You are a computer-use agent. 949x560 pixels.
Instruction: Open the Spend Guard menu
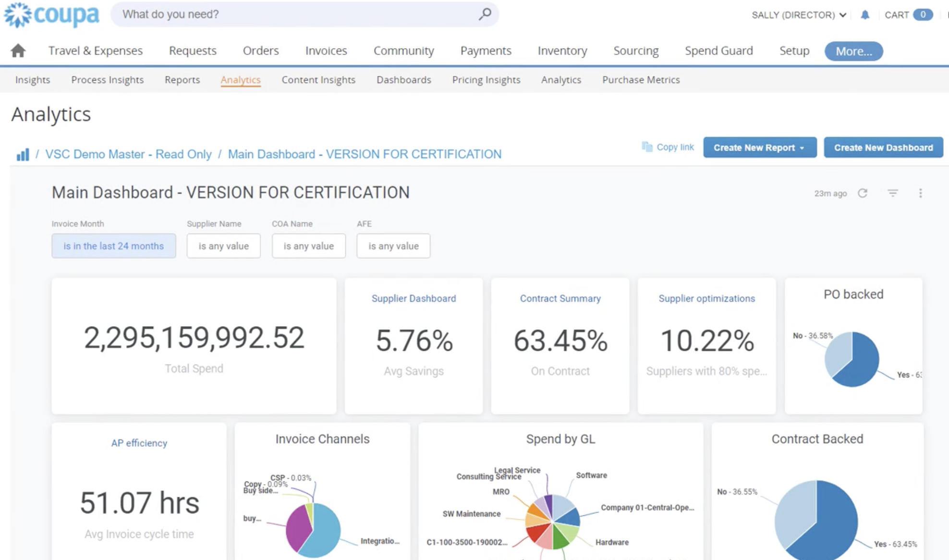coord(719,50)
